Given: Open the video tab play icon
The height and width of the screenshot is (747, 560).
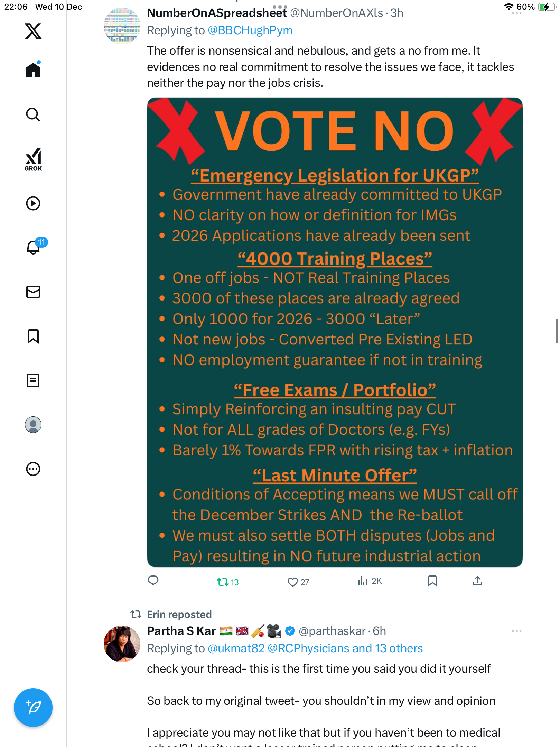Looking at the screenshot, I should (x=33, y=203).
